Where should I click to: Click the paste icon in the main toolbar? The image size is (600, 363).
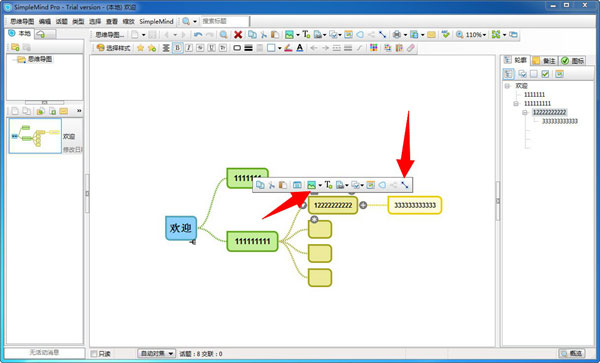pyautogui.click(x=275, y=35)
